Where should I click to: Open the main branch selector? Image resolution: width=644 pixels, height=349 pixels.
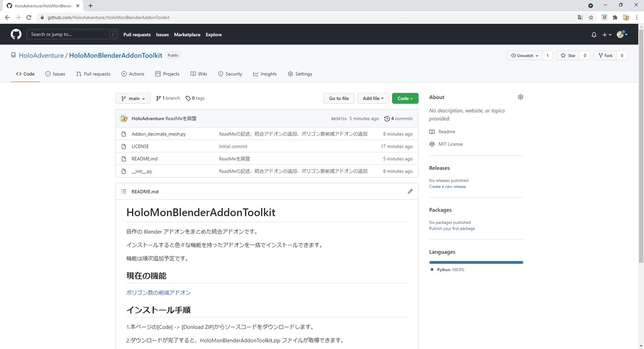[133, 98]
